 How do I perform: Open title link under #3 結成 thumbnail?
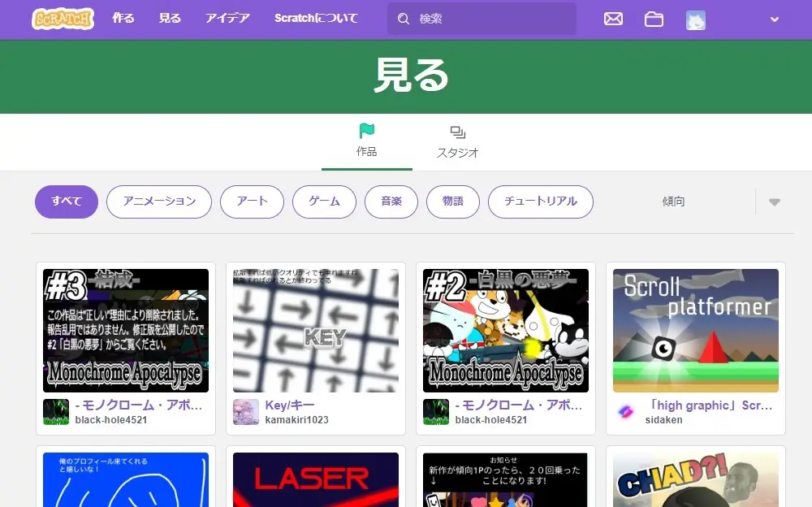pos(139,405)
